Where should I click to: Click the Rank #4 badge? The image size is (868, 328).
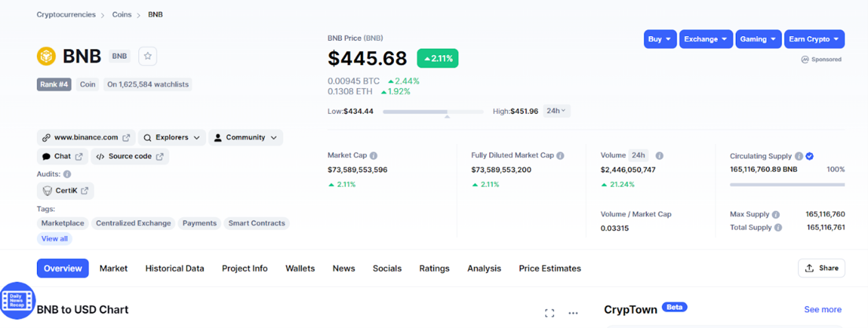coord(54,84)
